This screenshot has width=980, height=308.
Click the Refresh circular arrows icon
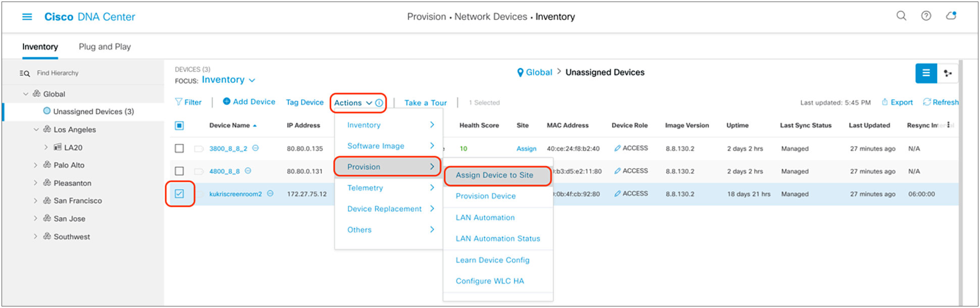(927, 102)
